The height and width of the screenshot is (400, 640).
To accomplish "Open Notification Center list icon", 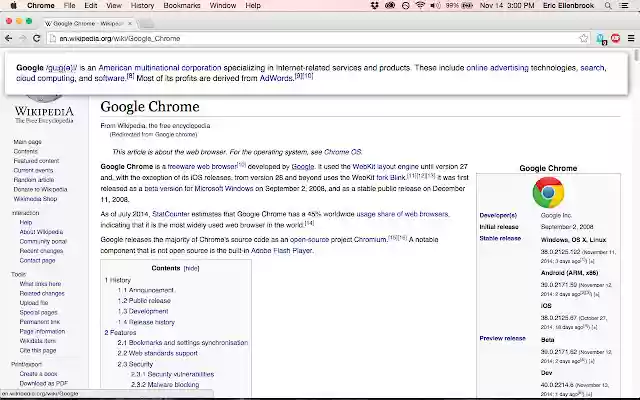I will 624,6.
